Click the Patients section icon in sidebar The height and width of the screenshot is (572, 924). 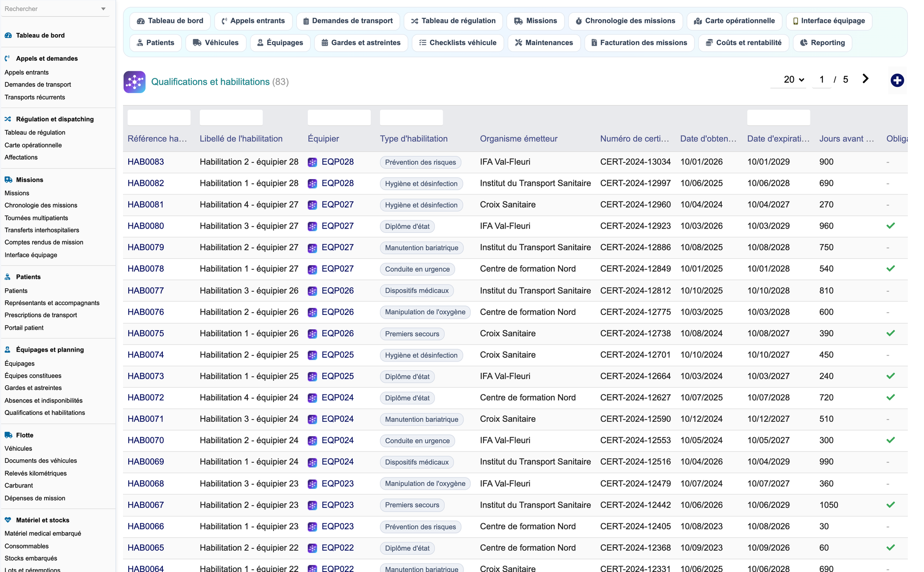[x=8, y=277]
